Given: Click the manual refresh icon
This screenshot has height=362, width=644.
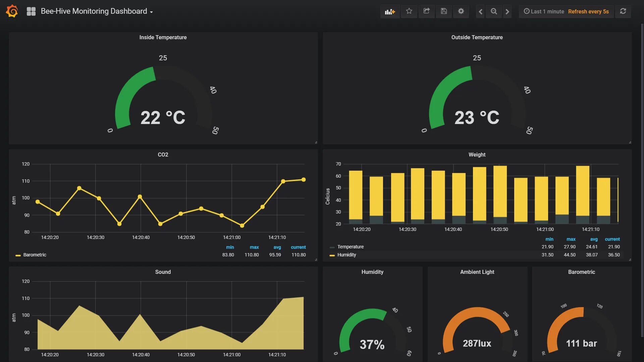Looking at the screenshot, I should [x=623, y=11].
